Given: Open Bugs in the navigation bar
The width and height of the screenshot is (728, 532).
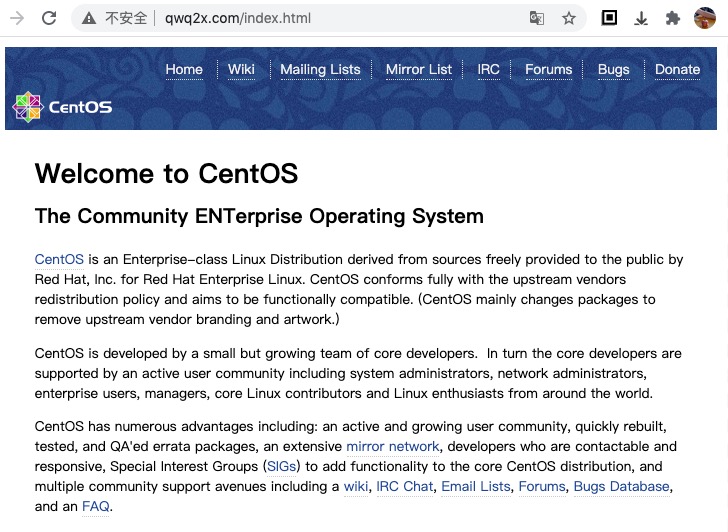Looking at the screenshot, I should coord(613,70).
